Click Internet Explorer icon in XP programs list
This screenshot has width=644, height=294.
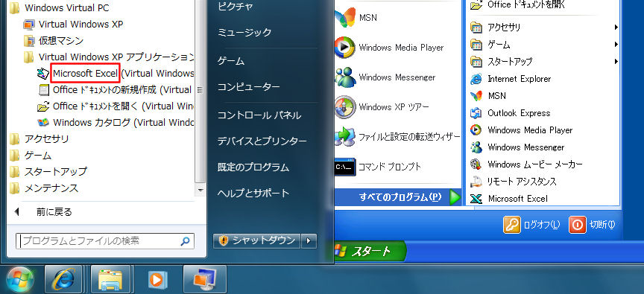point(476,79)
